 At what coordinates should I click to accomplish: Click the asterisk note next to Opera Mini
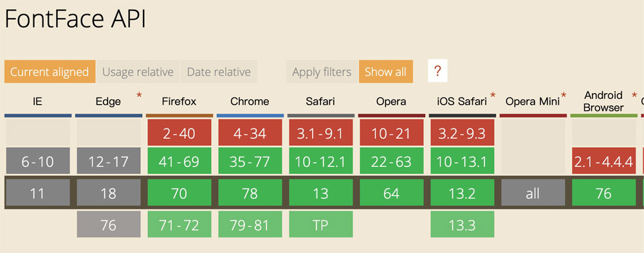pos(564,96)
